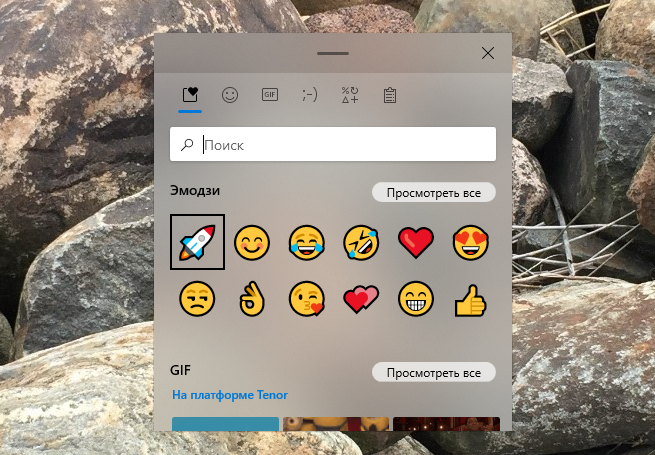This screenshot has width=655, height=455.
Task: Select the heart-eyes face emoji
Action: tap(471, 242)
